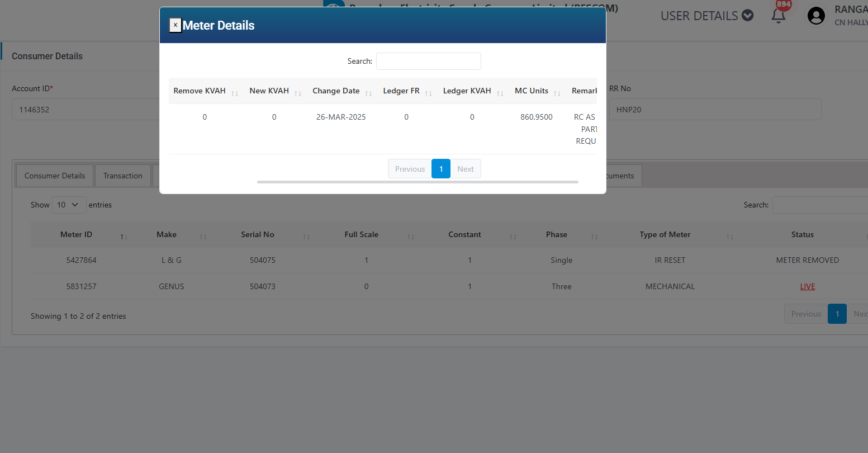Click the MECHANICAL meter type cell
868x453 pixels.
(x=670, y=286)
